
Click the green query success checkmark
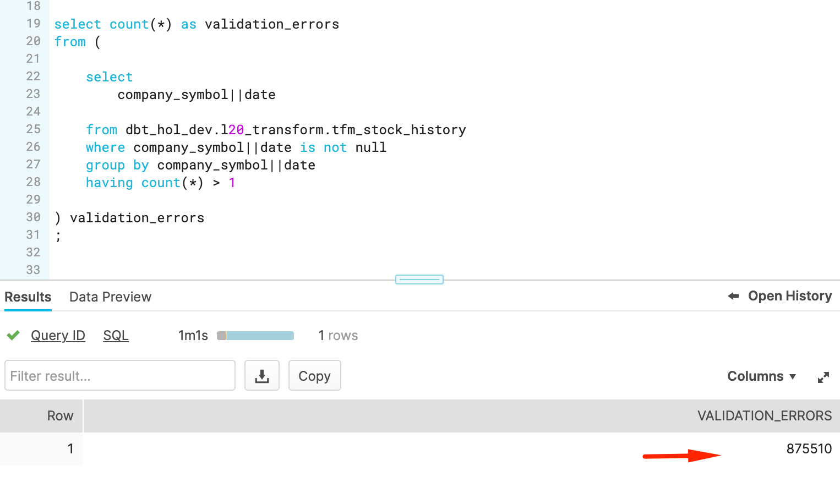pos(13,335)
